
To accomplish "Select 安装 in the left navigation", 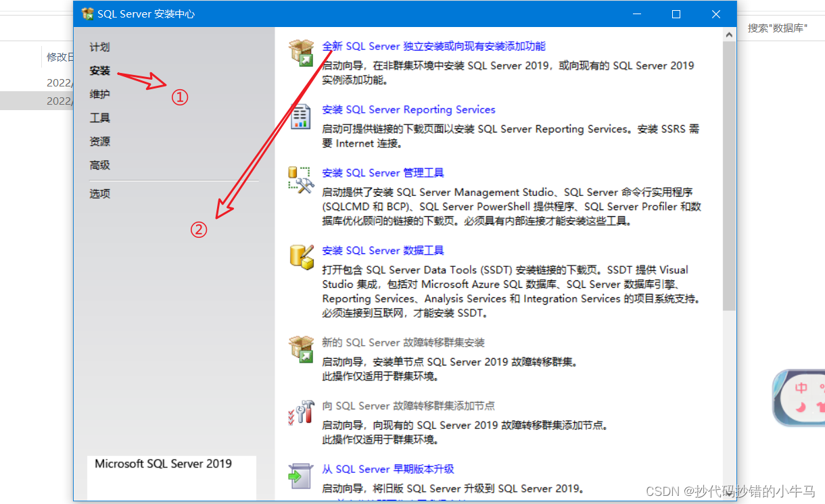I will pos(99,70).
